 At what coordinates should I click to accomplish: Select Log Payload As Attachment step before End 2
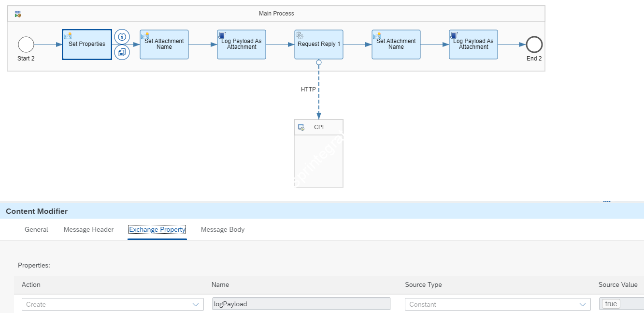(x=473, y=45)
